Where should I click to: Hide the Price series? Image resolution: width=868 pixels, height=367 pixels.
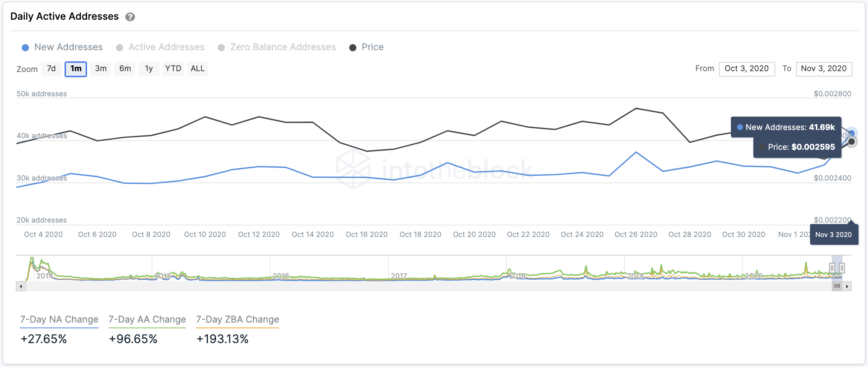(x=366, y=47)
